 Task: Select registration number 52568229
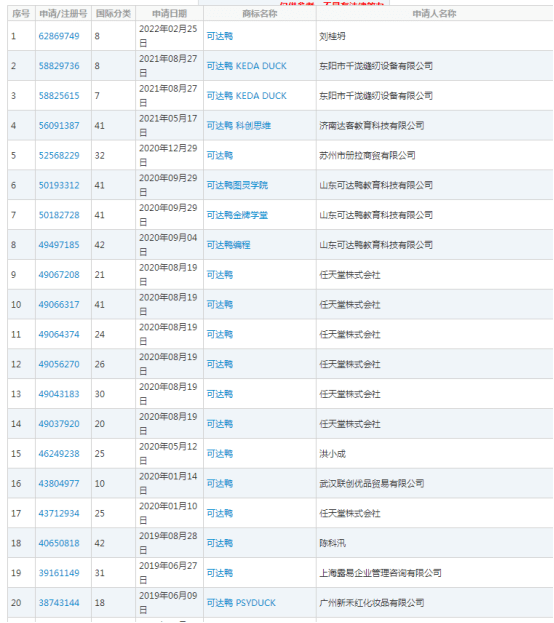pos(59,155)
